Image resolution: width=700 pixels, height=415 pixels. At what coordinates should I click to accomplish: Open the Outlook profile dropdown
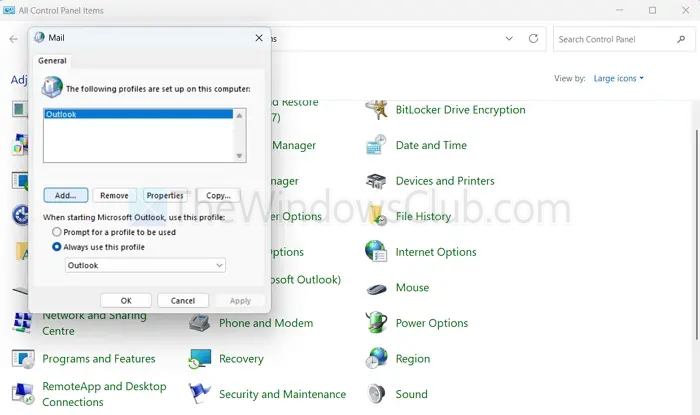point(145,265)
